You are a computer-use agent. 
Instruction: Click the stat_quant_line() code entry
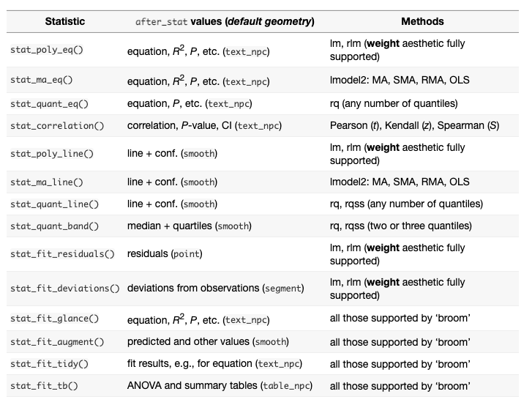55,204
